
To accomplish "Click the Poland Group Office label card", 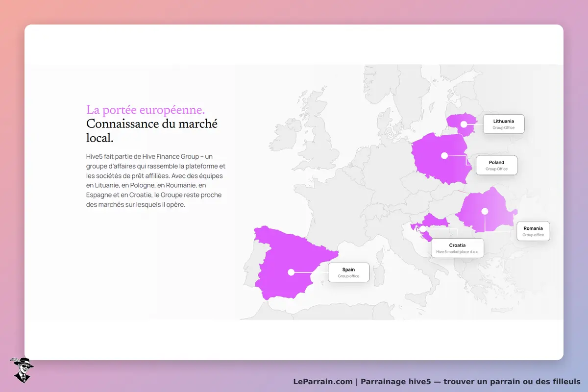I will point(496,165).
